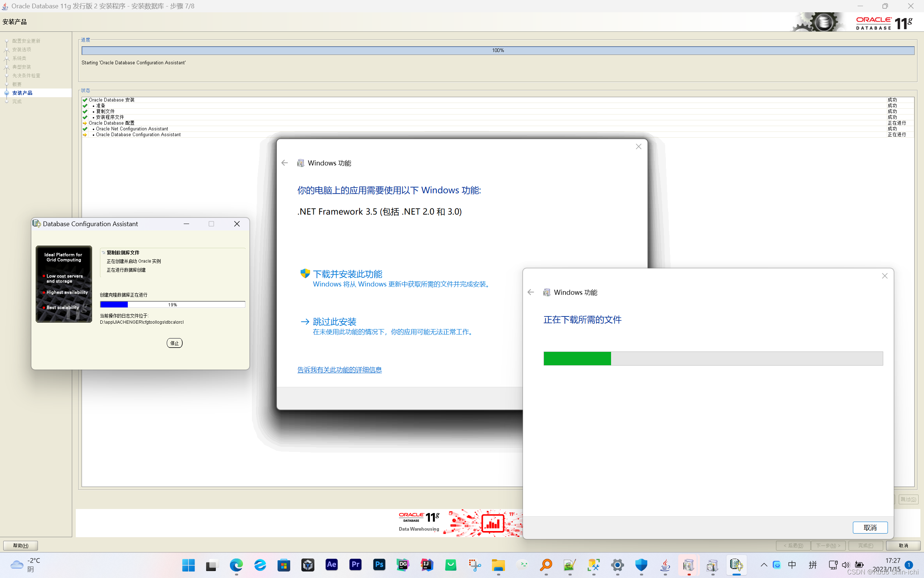Open the weather widget on the taskbar

pos(26,565)
